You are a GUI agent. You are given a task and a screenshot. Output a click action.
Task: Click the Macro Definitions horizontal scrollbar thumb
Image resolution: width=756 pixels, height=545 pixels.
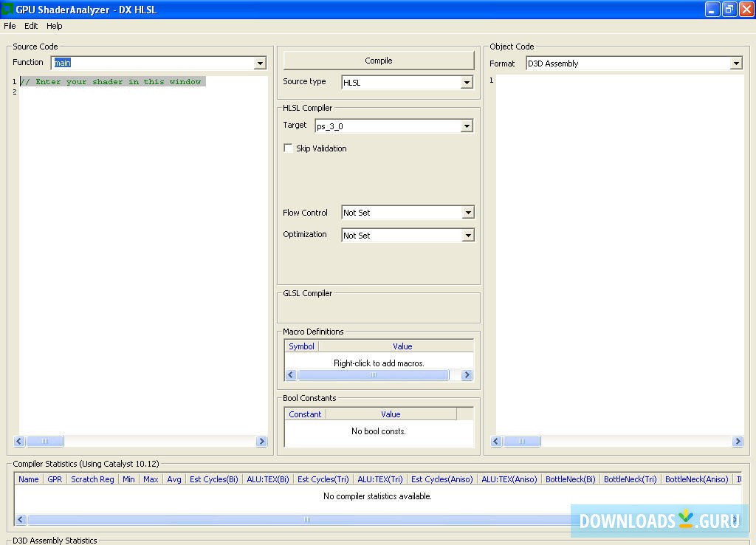[373, 375]
